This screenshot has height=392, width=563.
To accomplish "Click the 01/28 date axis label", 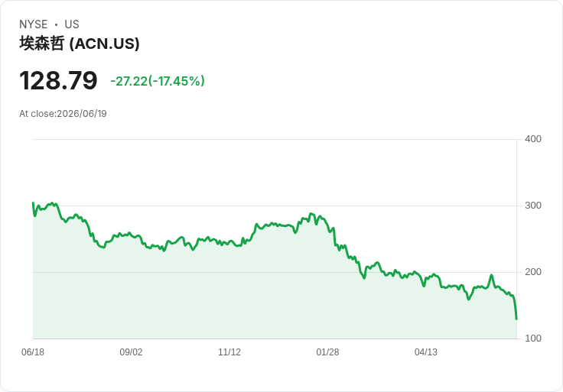I will 327,352.
